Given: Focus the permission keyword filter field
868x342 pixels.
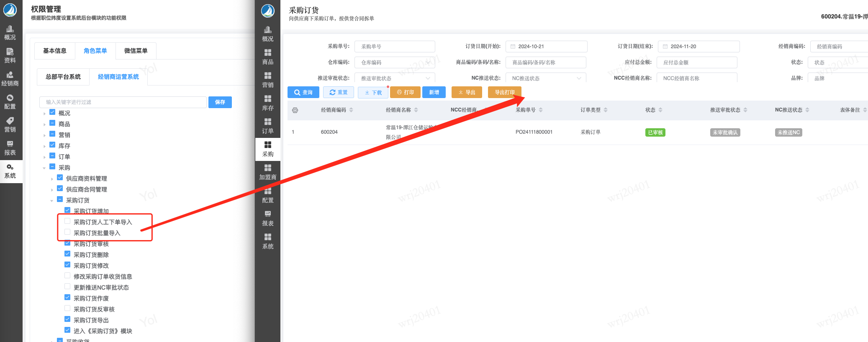Looking at the screenshot, I should point(123,102).
